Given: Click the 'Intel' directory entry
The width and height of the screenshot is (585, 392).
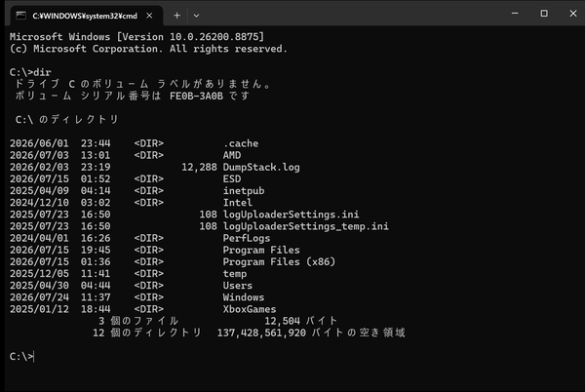Looking at the screenshot, I should [238, 203].
